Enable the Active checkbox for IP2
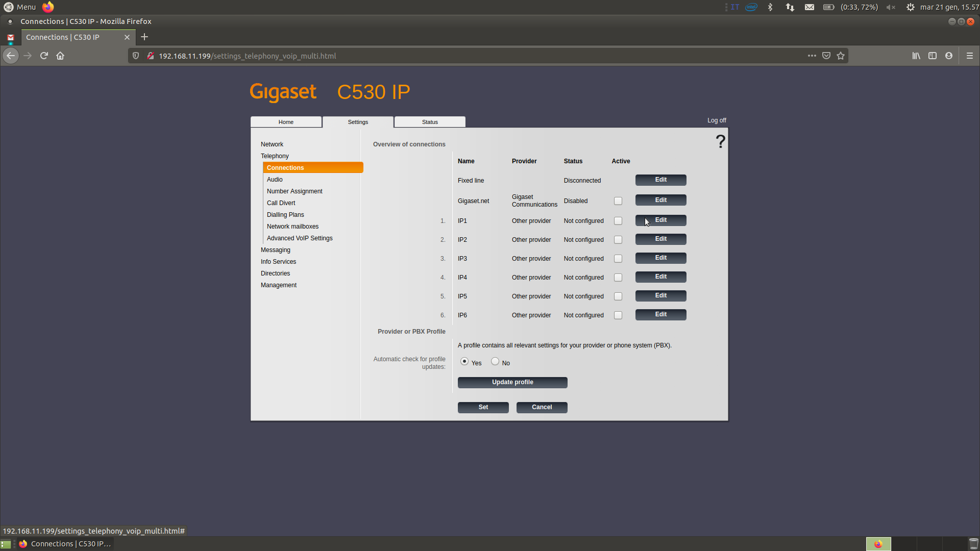This screenshot has width=980, height=551. (618, 240)
